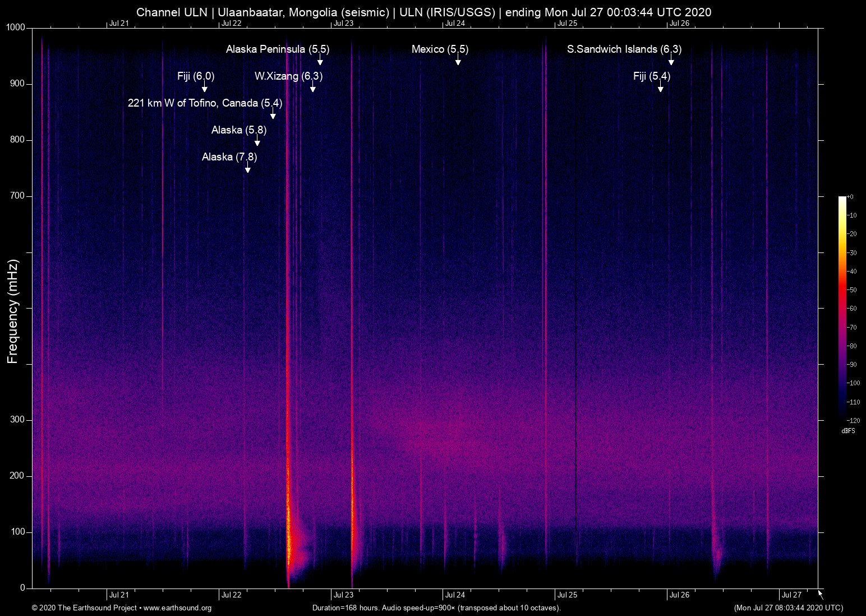Open the www.earthsound.org link in footer
This screenshot has width=866, height=616.
coord(178,608)
